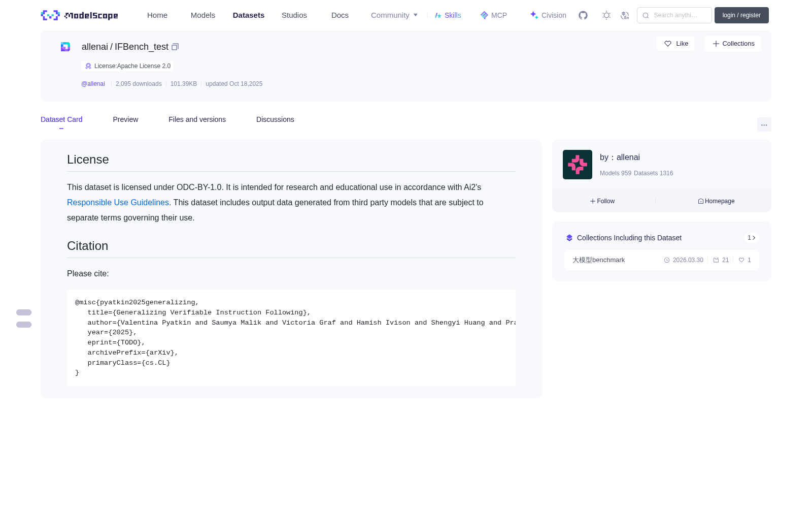Click the 2,095 downloads count
Viewport: 812px width, 508px height.
(139, 84)
